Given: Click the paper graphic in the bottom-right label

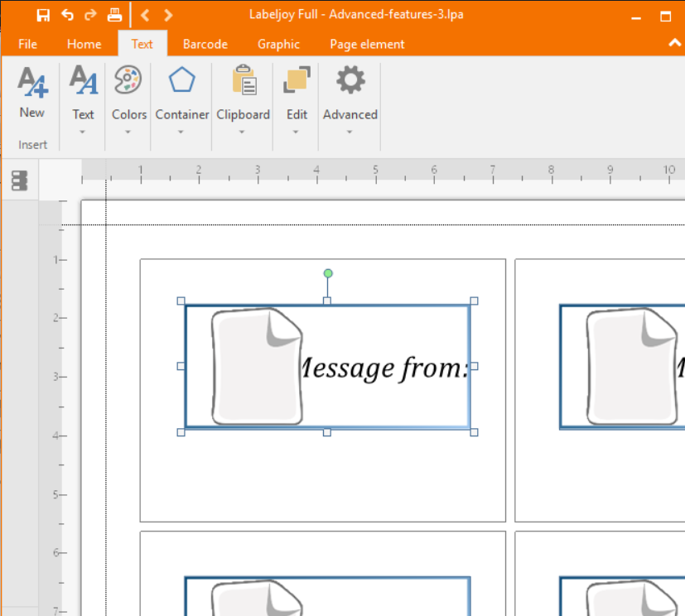Looking at the screenshot, I should click(x=632, y=598).
